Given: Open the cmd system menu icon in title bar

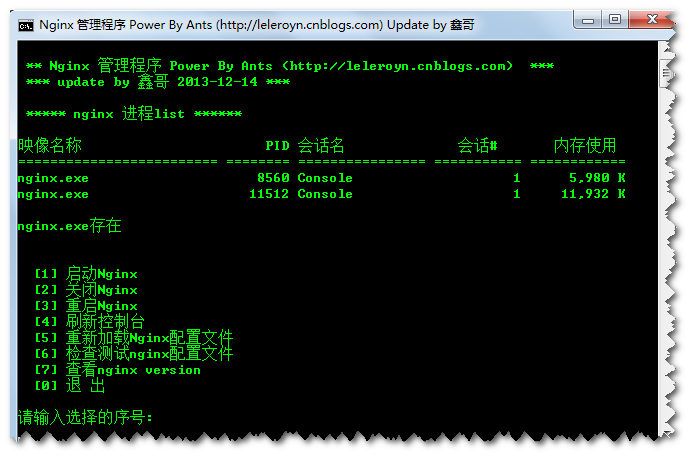Looking at the screenshot, I should tap(26, 26).
